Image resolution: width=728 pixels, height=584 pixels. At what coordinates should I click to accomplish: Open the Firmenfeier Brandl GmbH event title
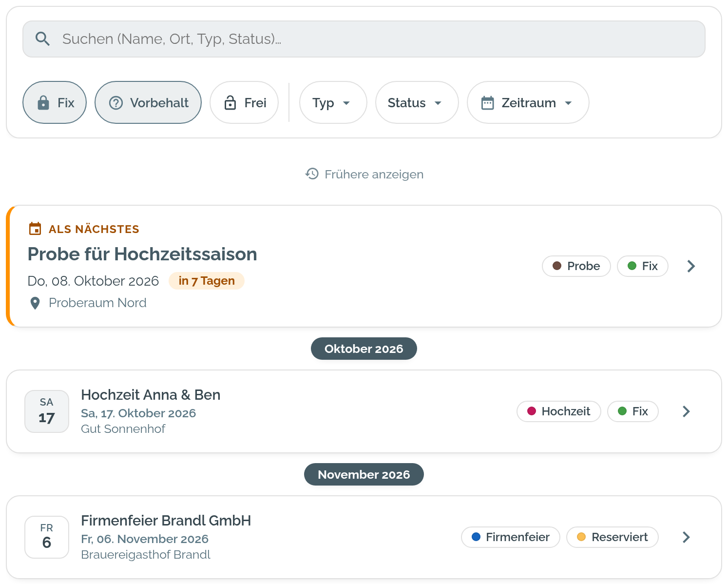pyautogui.click(x=166, y=521)
